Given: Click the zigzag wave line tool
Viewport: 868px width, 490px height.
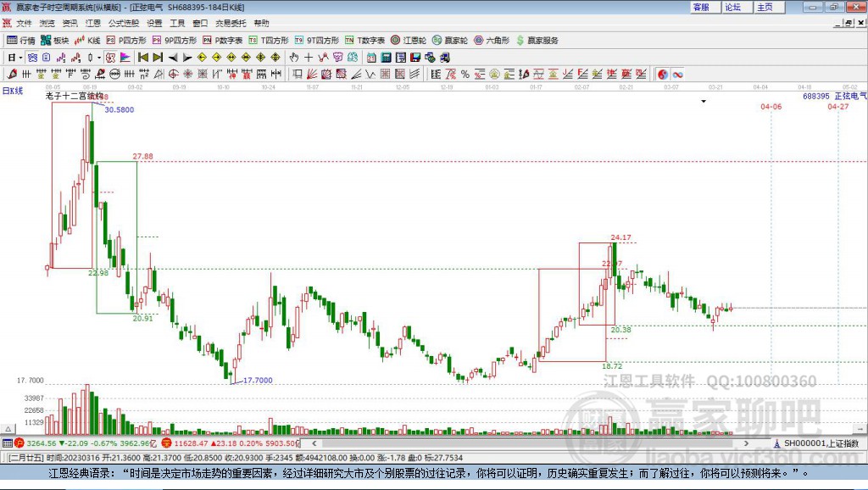Looking at the screenshot, I should [x=370, y=74].
